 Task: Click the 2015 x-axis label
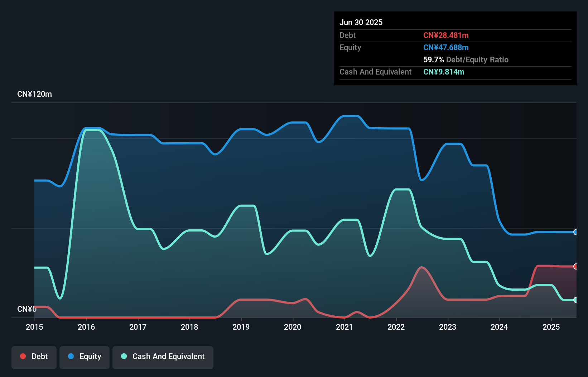point(34,327)
